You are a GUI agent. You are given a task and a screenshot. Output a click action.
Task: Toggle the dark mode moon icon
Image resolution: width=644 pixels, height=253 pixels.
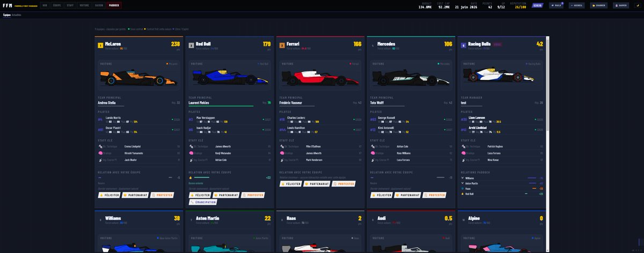636,5
